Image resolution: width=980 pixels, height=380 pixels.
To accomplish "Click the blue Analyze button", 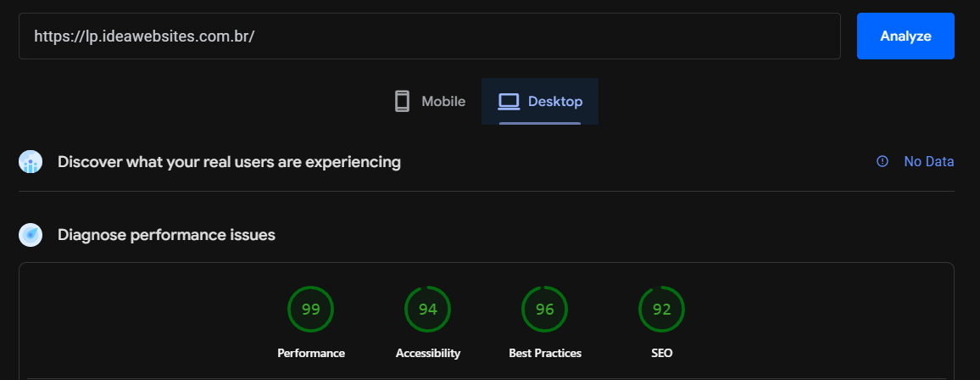I will (x=905, y=36).
